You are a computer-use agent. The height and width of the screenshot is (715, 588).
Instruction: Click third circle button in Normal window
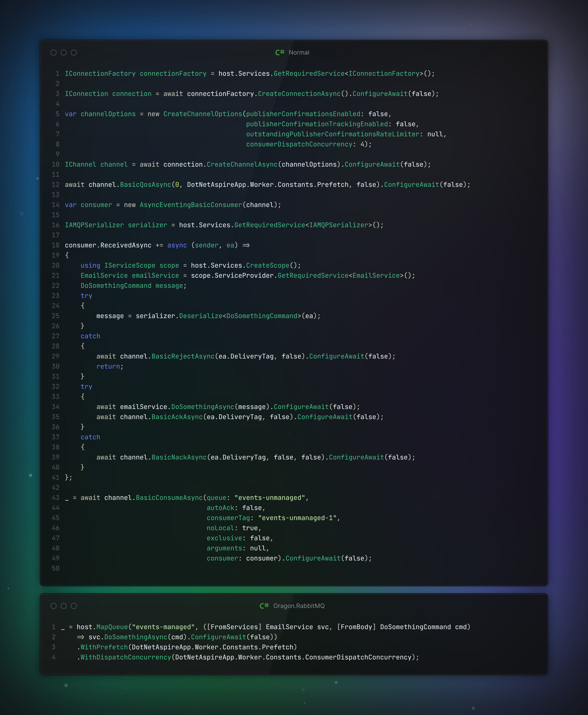tap(74, 53)
